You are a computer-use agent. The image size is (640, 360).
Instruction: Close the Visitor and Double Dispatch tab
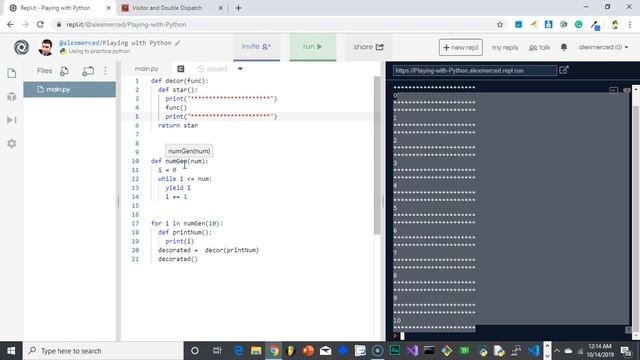[x=220, y=8]
